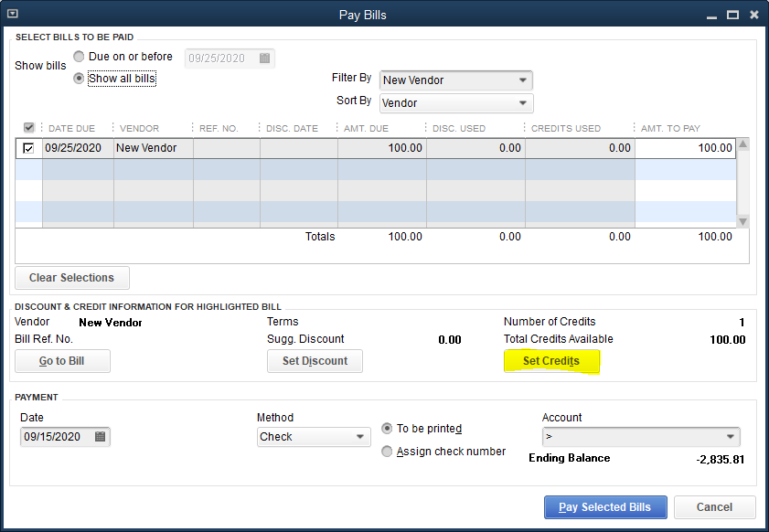Select "Due on or before" option
The height and width of the screenshot is (532, 769).
coord(80,57)
